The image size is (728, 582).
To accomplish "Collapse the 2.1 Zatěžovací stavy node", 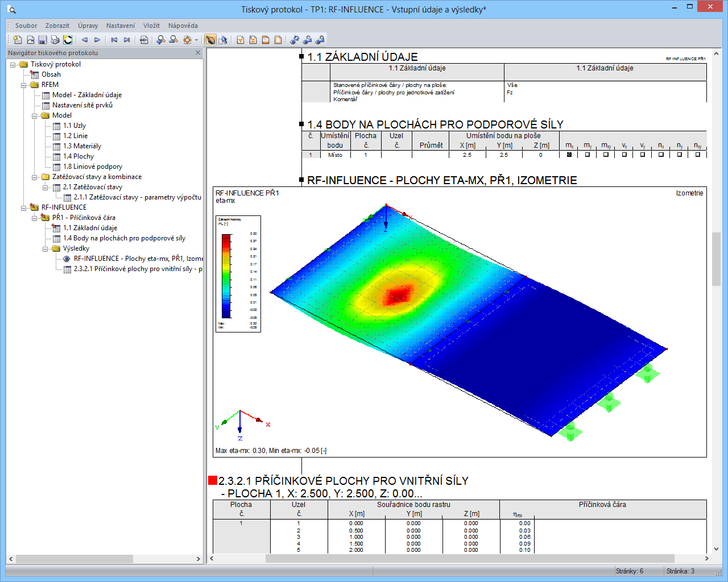I will [x=45, y=187].
